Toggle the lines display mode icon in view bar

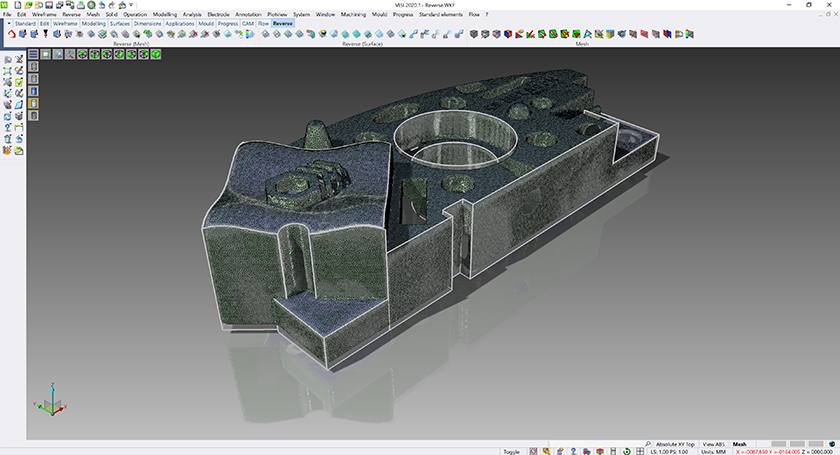coord(33,54)
